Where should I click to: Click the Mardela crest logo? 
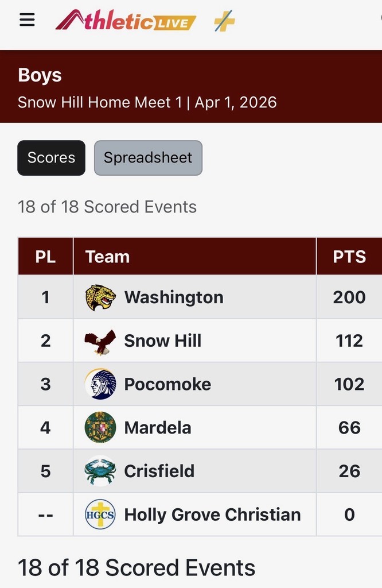100,428
